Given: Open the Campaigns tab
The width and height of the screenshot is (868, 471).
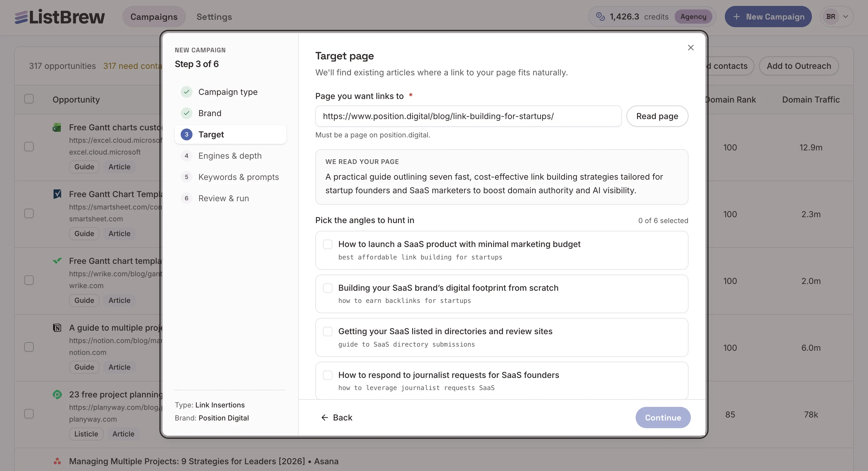Looking at the screenshot, I should click(x=154, y=17).
